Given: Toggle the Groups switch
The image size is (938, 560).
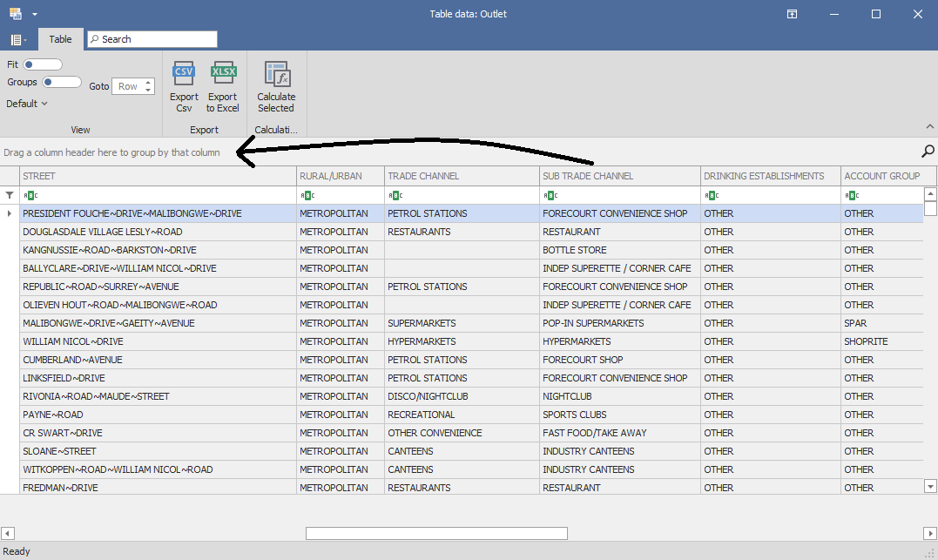Looking at the screenshot, I should pyautogui.click(x=61, y=82).
